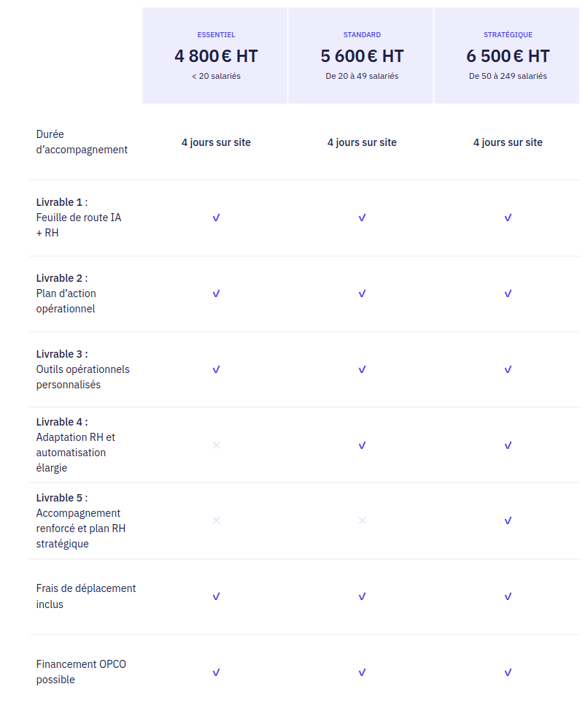Click Standard checkmark for Livrable 4
This screenshot has width=588, height=719.
coord(362,445)
